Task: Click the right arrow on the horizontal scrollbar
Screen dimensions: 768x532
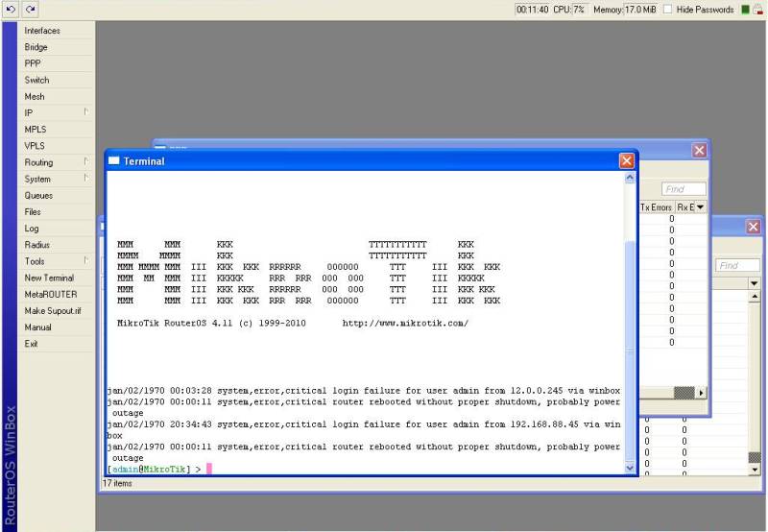Action: [x=702, y=393]
